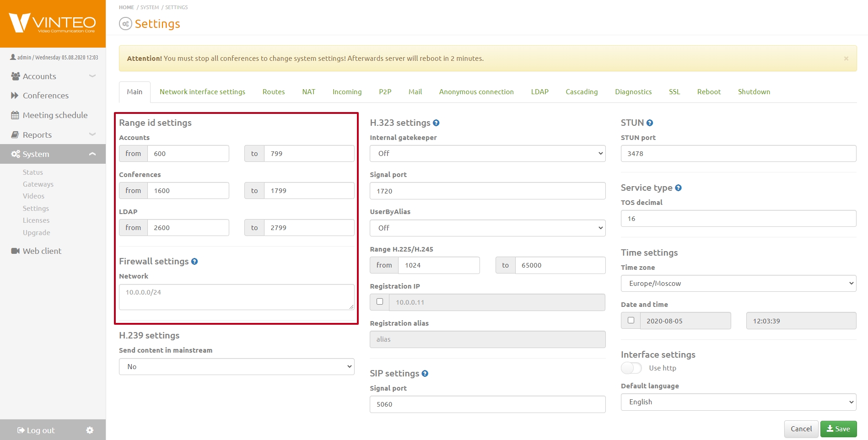
Task: Enable the Date and time checkbox
Action: coord(631,321)
